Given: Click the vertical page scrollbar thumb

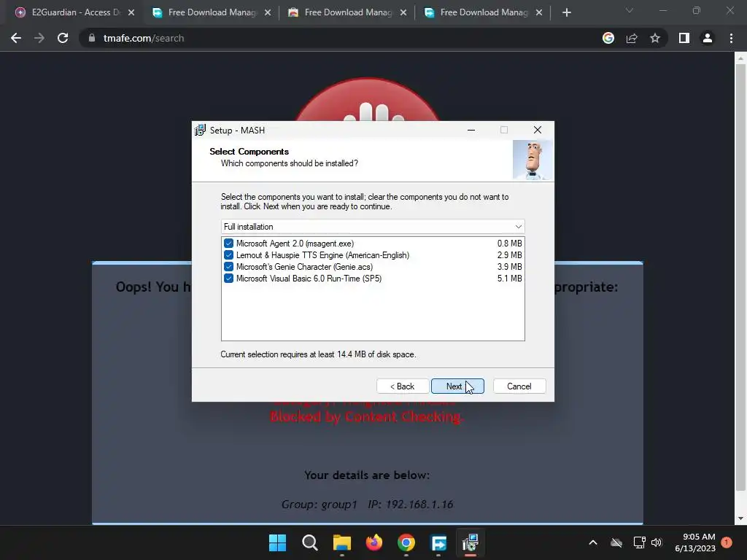Looking at the screenshot, I should [x=740, y=278].
